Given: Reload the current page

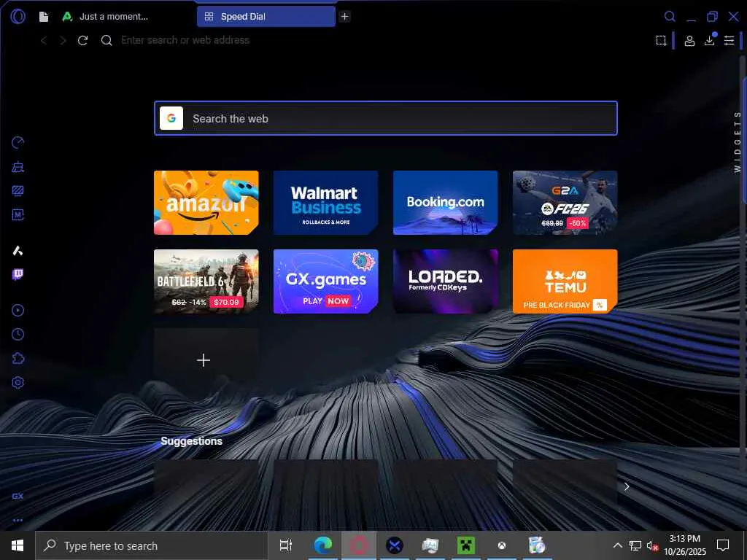Looking at the screenshot, I should (83, 41).
